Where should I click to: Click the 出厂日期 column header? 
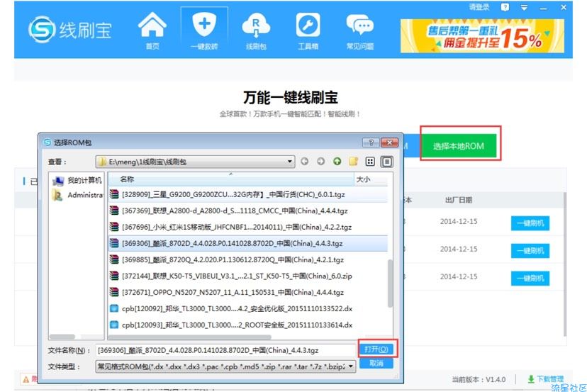pos(458,200)
